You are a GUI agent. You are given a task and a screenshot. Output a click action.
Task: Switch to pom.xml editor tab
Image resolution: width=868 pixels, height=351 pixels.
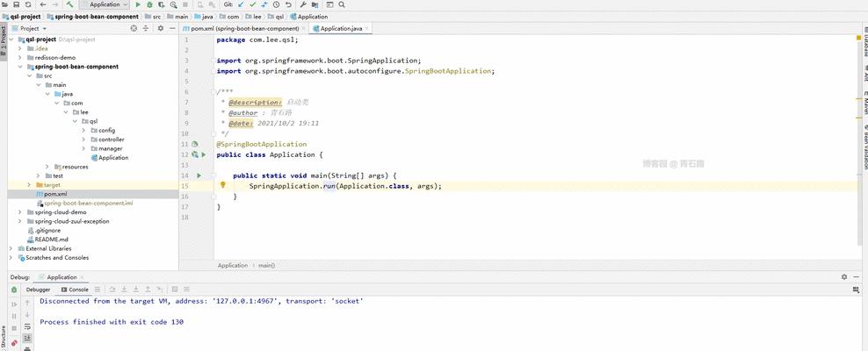point(244,28)
